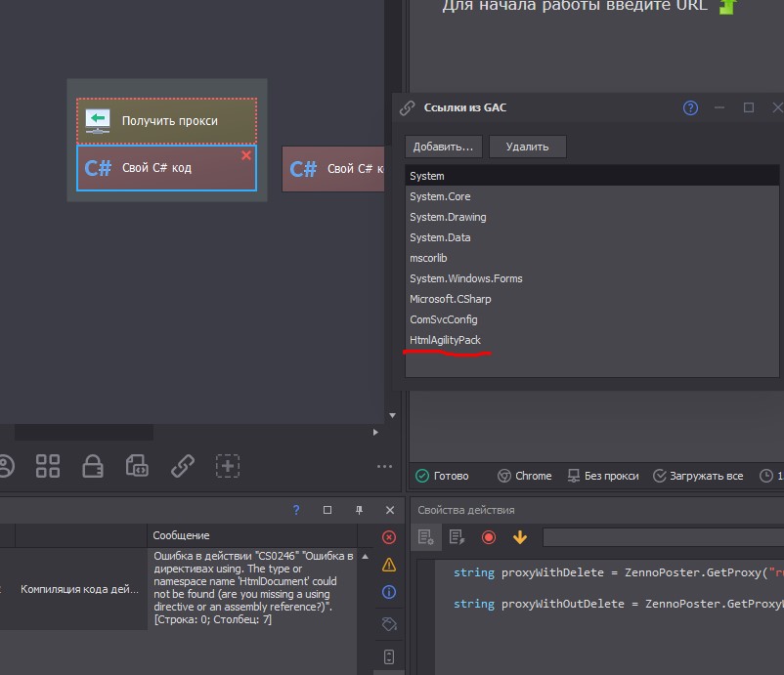
Task: Toggle the red error filter in log
Action: (x=389, y=537)
